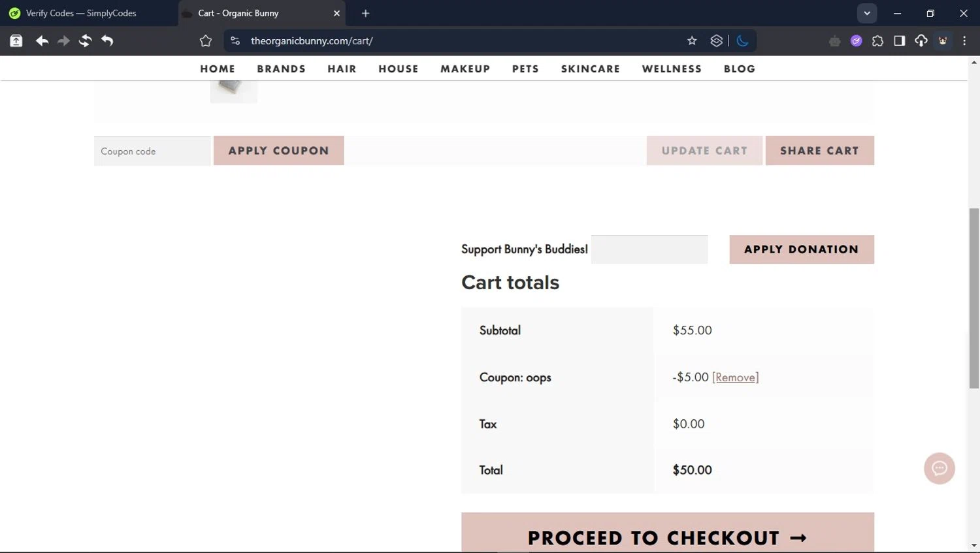Open site information icon in address bar
Screen dimensions: 980x553
point(235,41)
